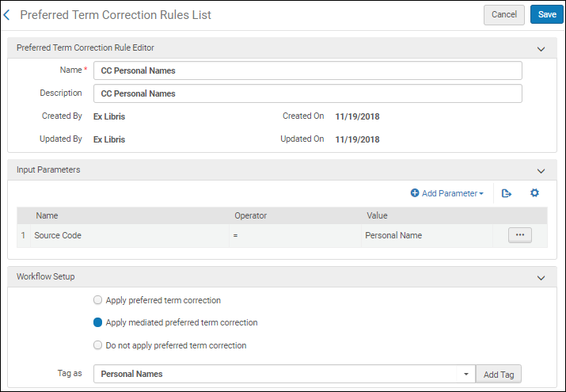This screenshot has width=566, height=392.
Task: Collapse the Preferred Term Correction Rule Editor section
Action: (541, 48)
